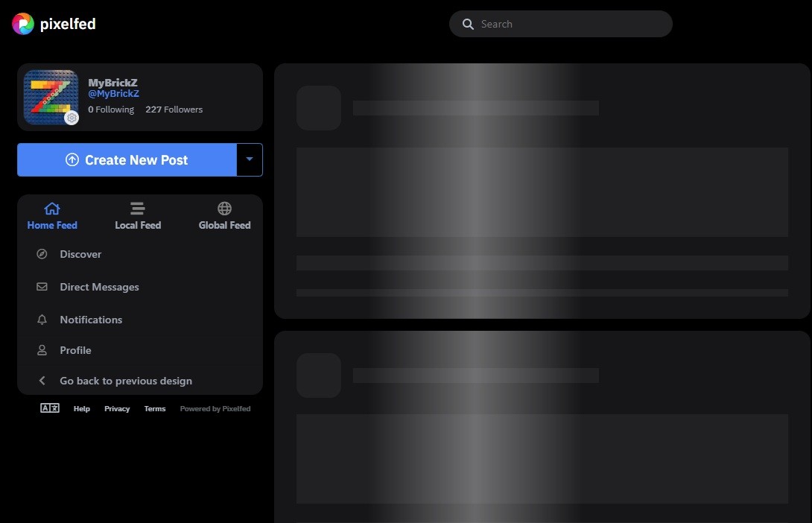Open the @MyBrickZ profile link
Screen dimensions: 812x523
113,94
